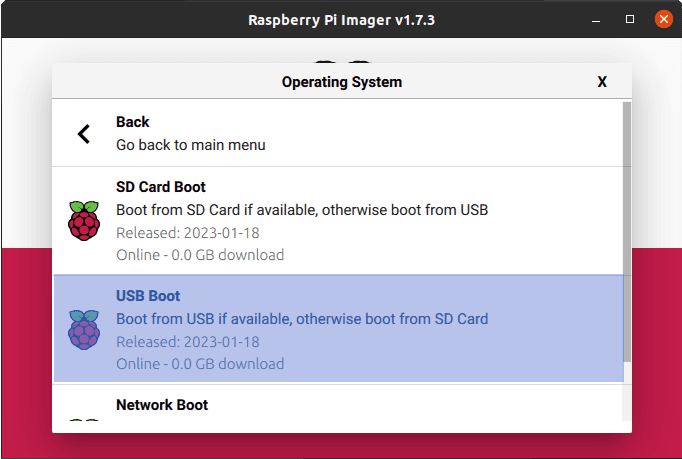The image size is (682, 459).
Task: Click 'Boot from USB if available' description
Action: pyautogui.click(x=301, y=319)
